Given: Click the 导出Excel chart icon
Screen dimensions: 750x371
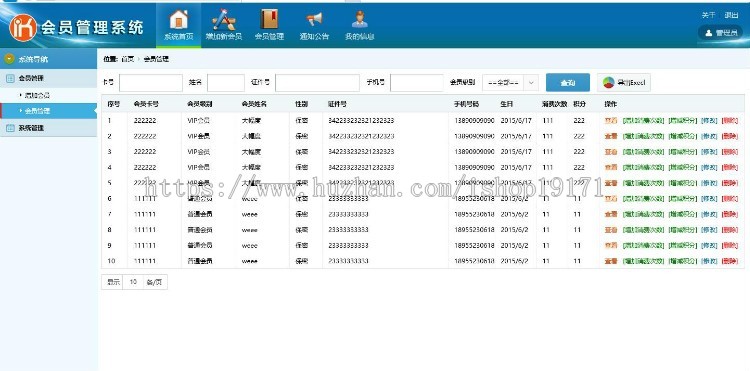Looking at the screenshot, I should coord(608,83).
